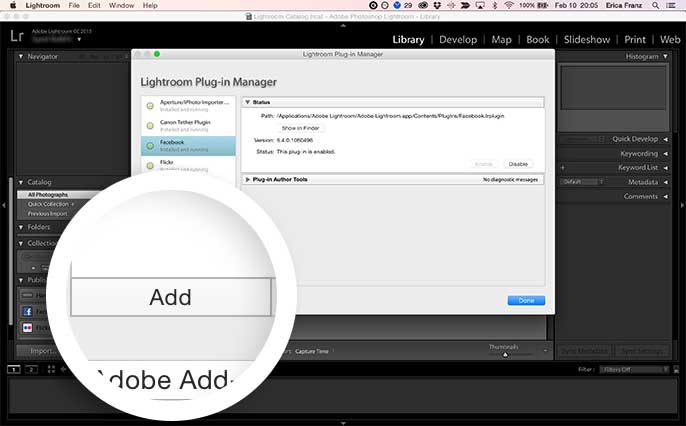Expand the Quick Develop panel
This screenshot has width=686, height=426.
pos(665,139)
